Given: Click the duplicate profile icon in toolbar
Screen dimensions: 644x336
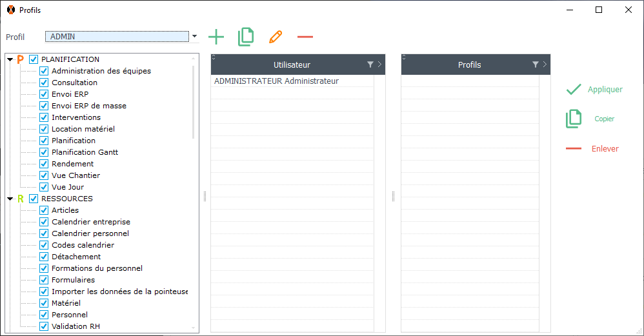Looking at the screenshot, I should pyautogui.click(x=246, y=37).
